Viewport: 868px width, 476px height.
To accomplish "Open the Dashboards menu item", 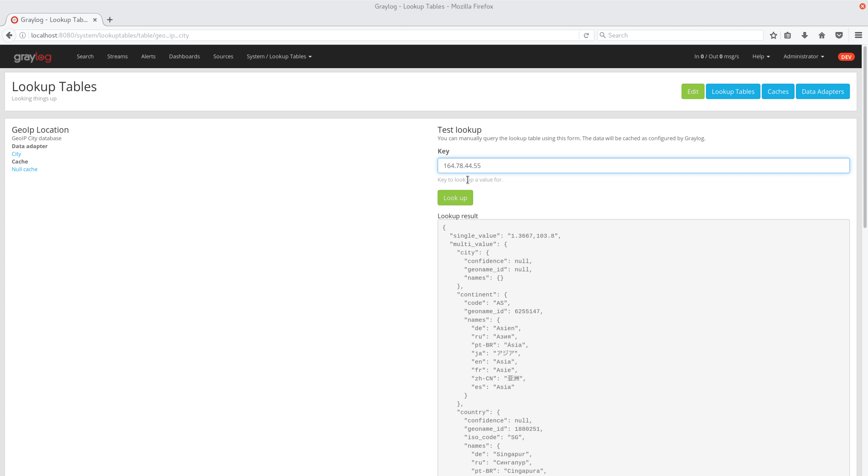I will (184, 56).
